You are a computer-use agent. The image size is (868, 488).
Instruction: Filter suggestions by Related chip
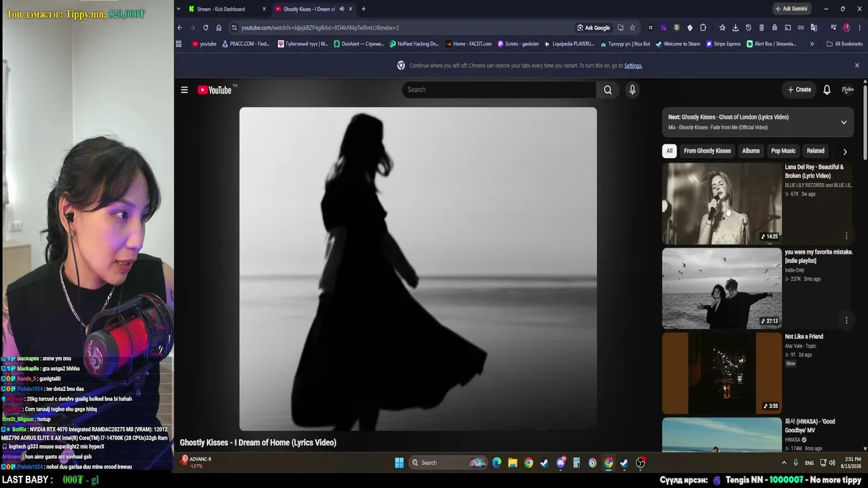click(x=816, y=150)
